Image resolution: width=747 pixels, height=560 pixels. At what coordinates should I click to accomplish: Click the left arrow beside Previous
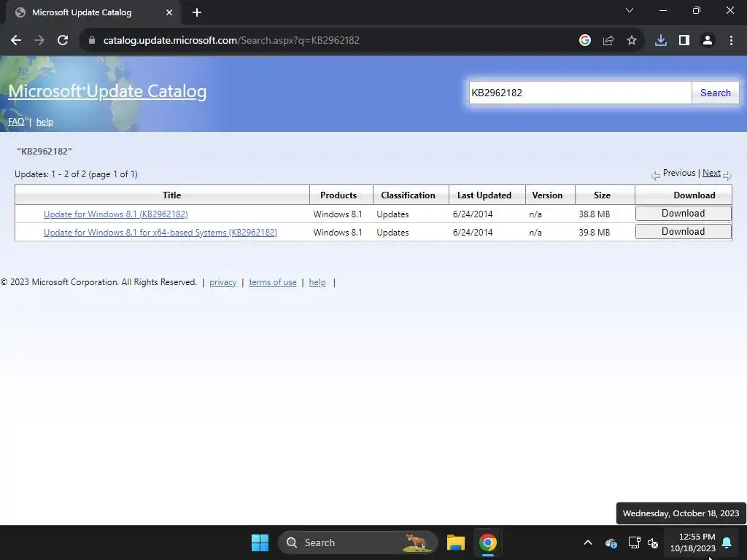[x=656, y=176]
